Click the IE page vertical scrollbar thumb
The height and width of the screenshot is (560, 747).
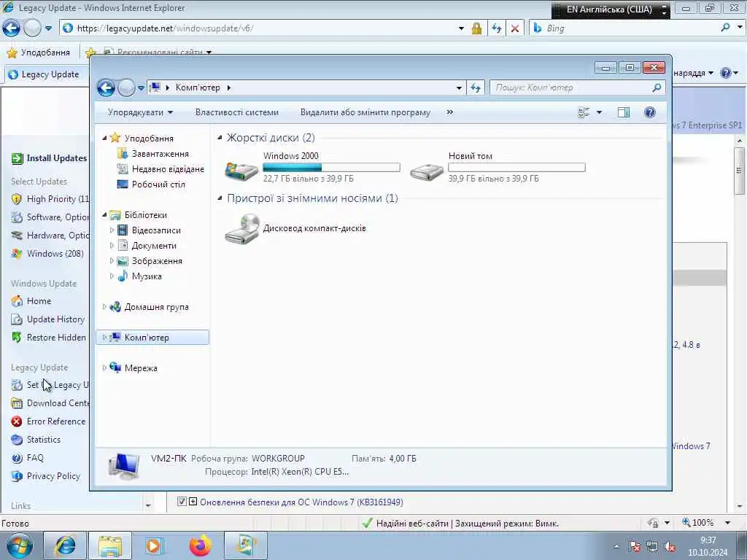739,171
